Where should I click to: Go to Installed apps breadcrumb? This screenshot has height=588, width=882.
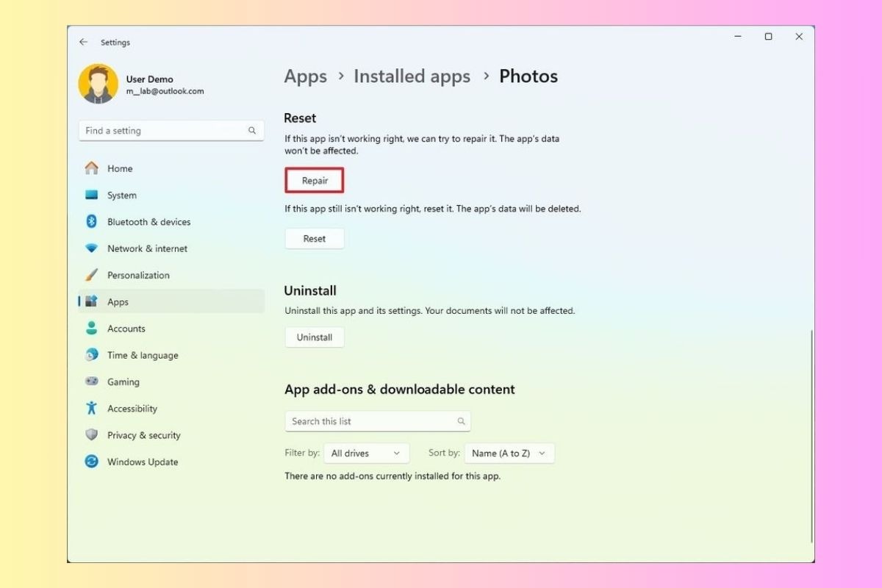[412, 76]
